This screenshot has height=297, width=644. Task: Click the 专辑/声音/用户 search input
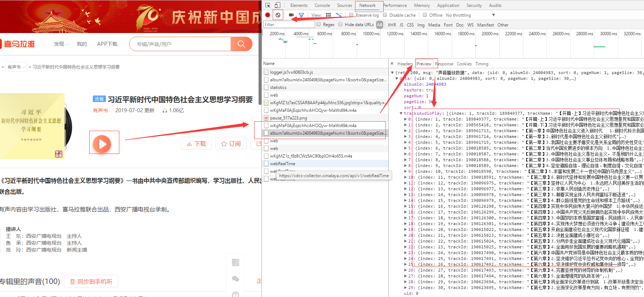click(x=180, y=44)
